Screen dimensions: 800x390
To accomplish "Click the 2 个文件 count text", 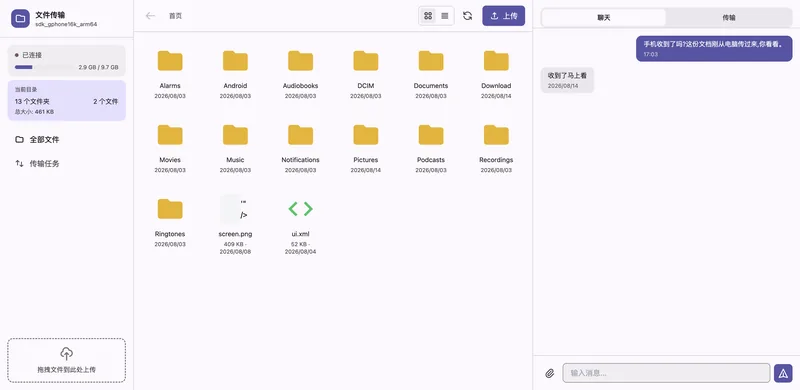I will 106,102.
